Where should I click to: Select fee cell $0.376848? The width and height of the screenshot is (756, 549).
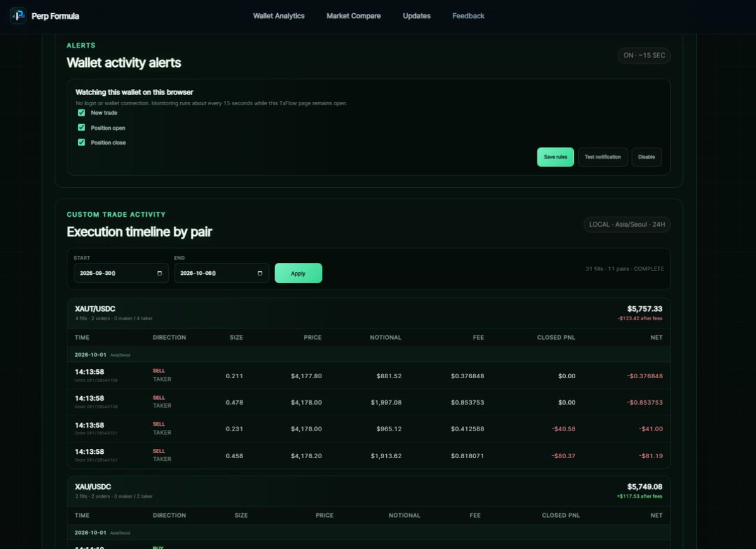coord(467,376)
